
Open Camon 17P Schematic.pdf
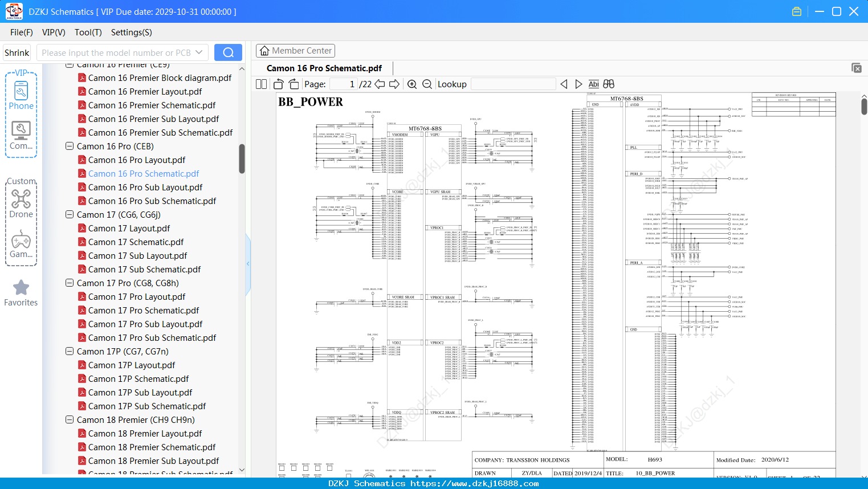click(138, 379)
